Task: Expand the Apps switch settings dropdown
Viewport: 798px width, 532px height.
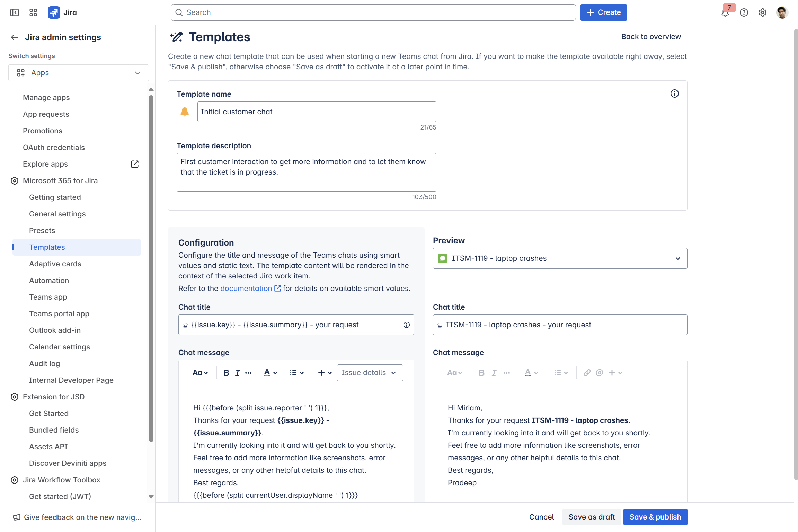Action: [x=79, y=73]
